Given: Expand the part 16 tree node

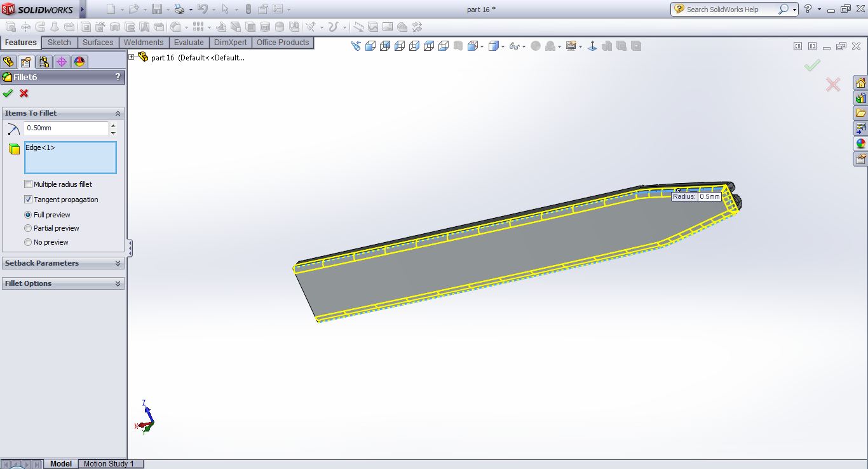Looking at the screenshot, I should pos(132,57).
